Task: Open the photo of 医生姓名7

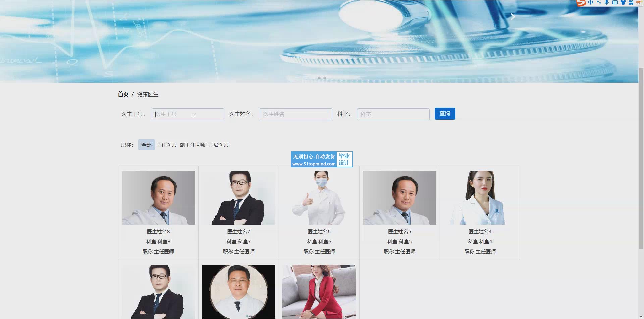Action: pyautogui.click(x=238, y=198)
